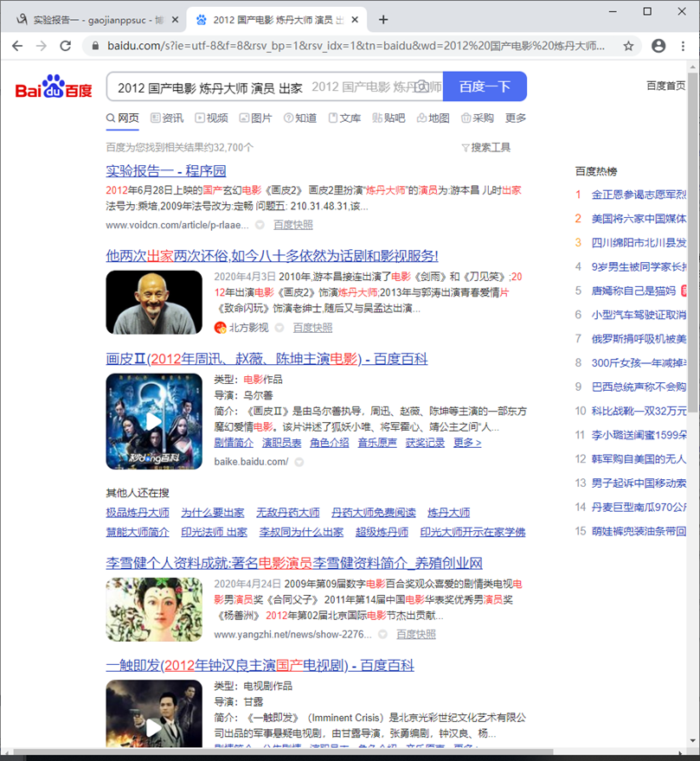Open 搜索工具 filter options
This screenshot has height=761, width=700.
click(x=485, y=148)
